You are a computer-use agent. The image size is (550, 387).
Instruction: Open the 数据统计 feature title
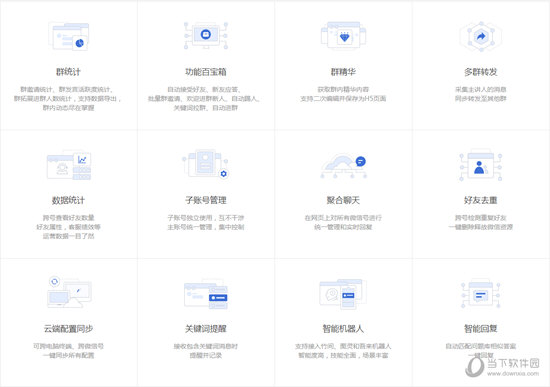pyautogui.click(x=68, y=200)
